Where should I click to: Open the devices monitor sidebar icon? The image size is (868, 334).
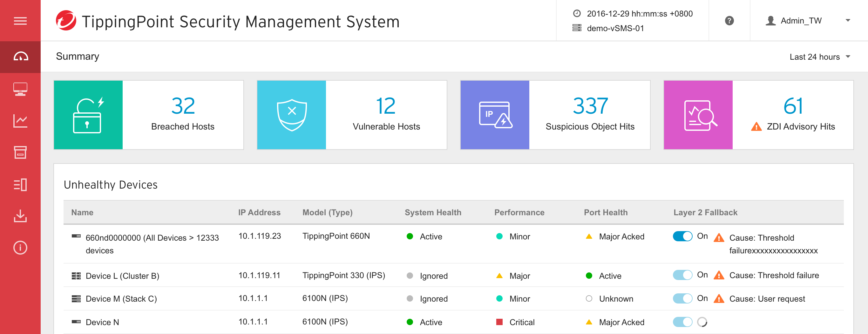point(20,89)
